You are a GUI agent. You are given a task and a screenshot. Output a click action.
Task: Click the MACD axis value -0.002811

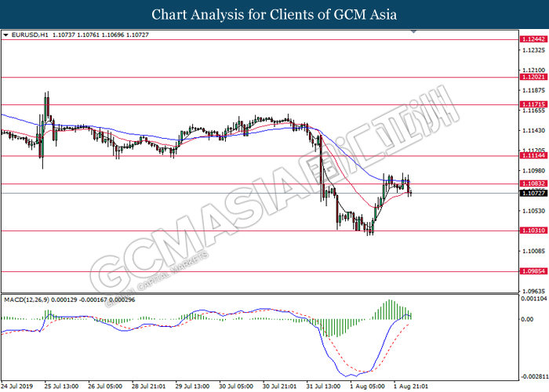click(534, 376)
